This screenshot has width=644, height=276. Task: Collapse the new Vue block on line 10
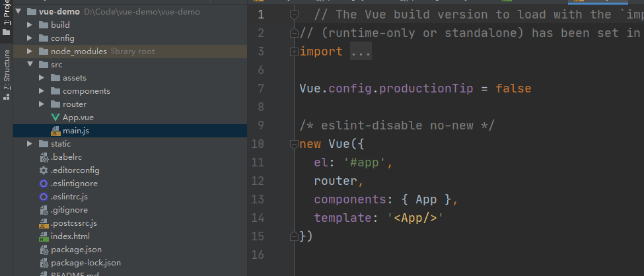click(294, 144)
